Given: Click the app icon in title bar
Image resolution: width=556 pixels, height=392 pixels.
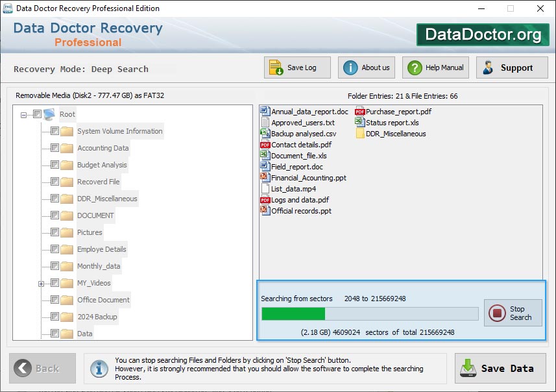Looking at the screenshot, I should (x=7, y=8).
